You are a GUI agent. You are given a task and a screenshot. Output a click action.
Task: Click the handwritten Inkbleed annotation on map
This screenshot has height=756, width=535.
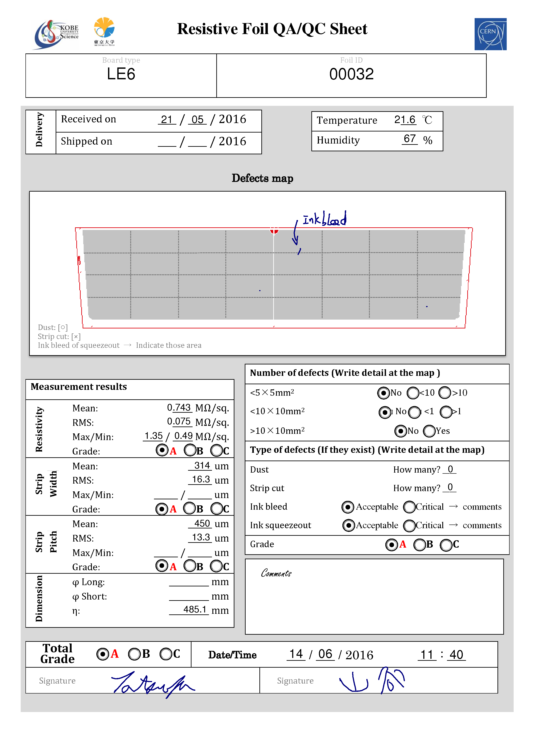[x=325, y=219]
